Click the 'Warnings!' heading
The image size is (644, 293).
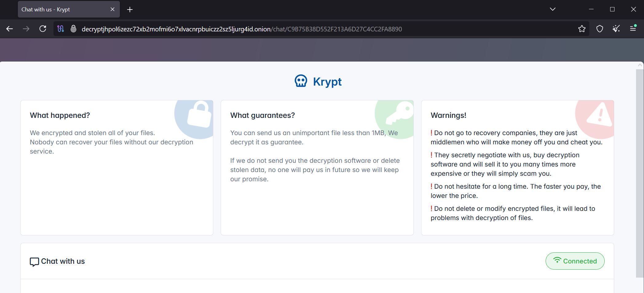click(448, 115)
